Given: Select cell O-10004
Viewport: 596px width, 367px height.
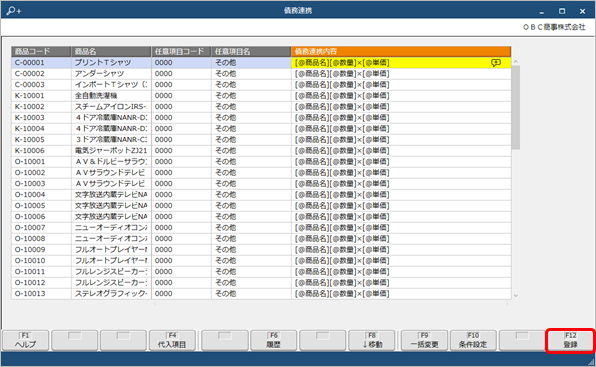Looking at the screenshot, I should tap(41, 195).
